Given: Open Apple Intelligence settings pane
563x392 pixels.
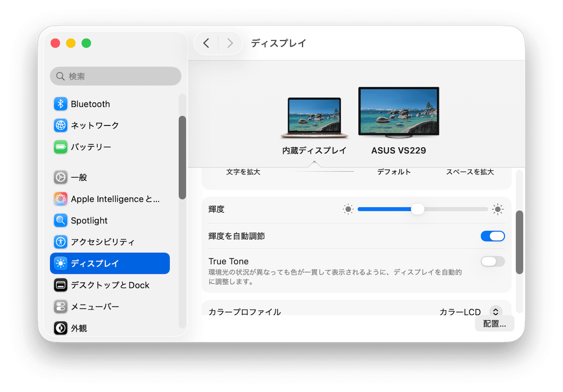Looking at the screenshot, I should [110, 199].
